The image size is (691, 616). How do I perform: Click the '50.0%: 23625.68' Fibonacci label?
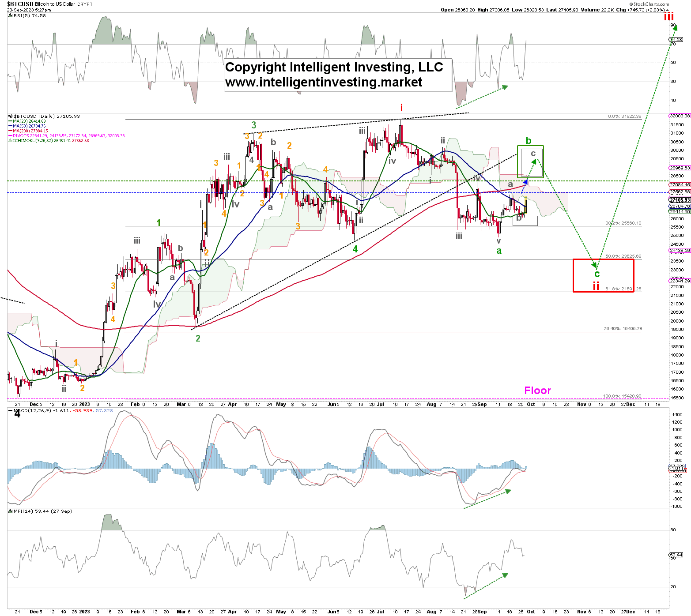tap(623, 256)
